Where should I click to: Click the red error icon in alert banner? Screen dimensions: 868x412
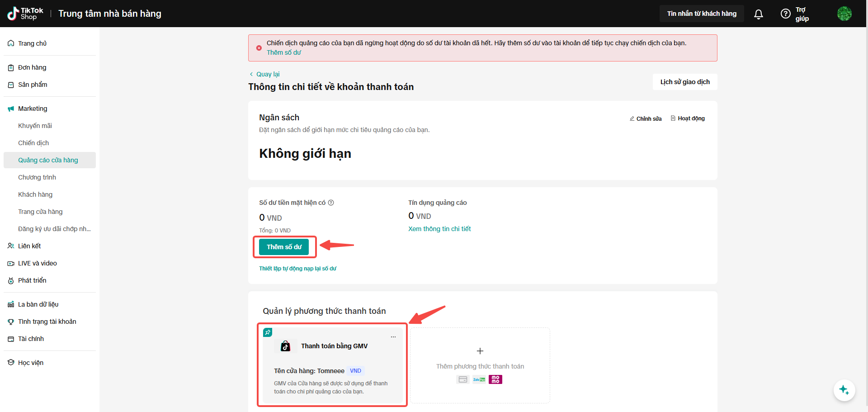click(259, 48)
